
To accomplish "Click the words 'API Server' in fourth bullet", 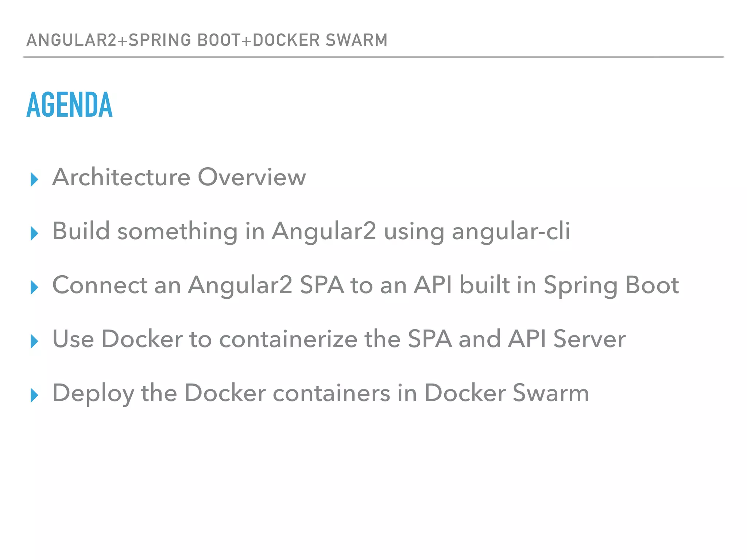I will (x=566, y=339).
